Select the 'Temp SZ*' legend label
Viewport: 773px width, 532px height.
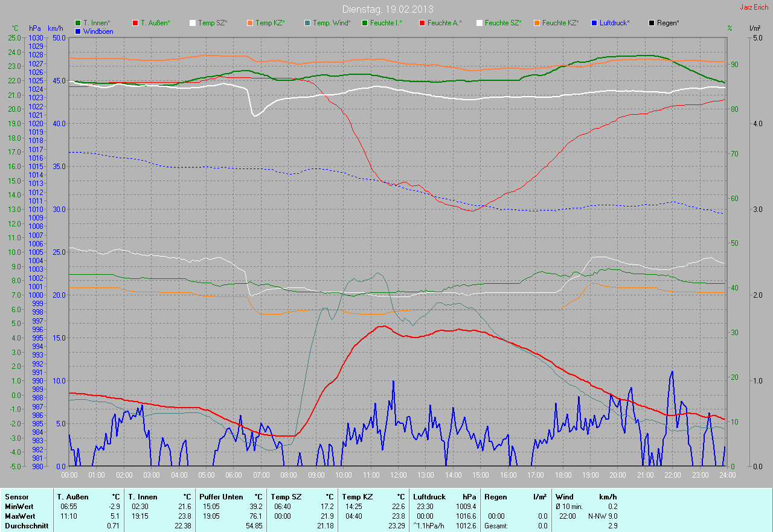(x=213, y=23)
